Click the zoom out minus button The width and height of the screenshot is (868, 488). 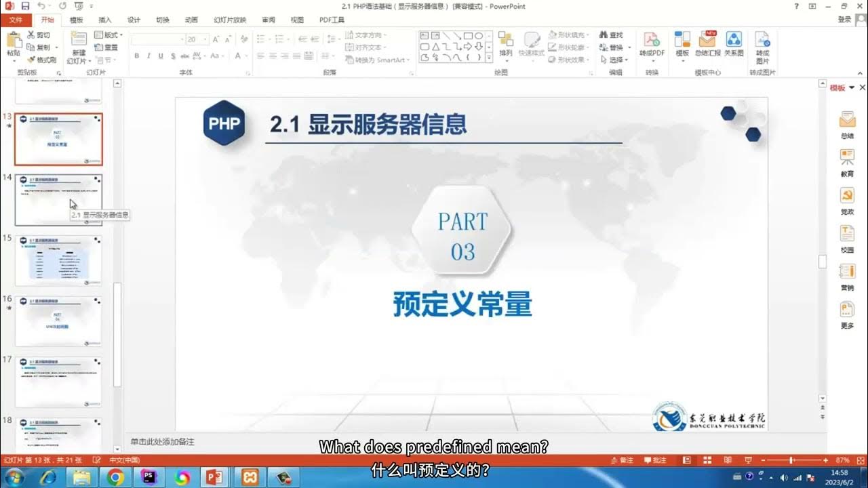(x=762, y=460)
